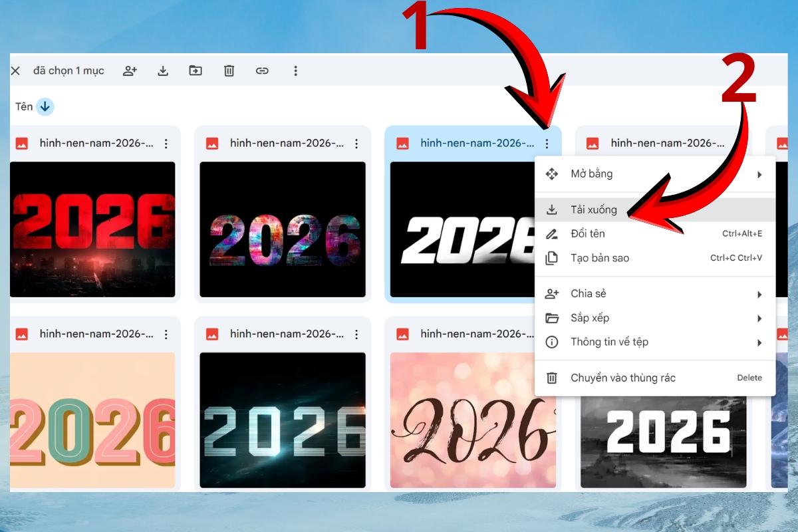Clear the selection with the X icon
798x532 pixels.
[16, 70]
